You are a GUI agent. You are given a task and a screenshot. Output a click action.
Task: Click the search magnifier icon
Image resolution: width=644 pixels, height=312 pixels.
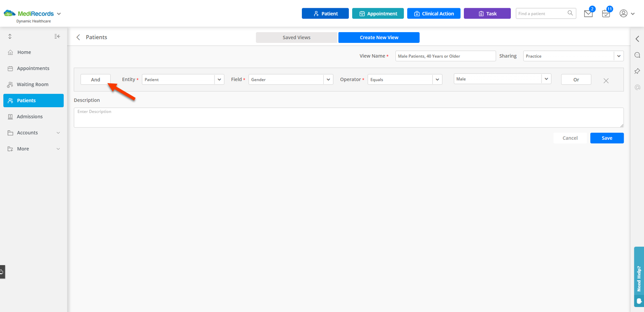570,13
